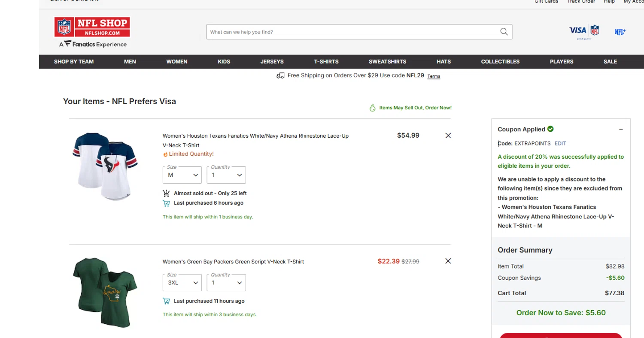
Task: Click the free shipping truck icon
Action: coord(280,75)
